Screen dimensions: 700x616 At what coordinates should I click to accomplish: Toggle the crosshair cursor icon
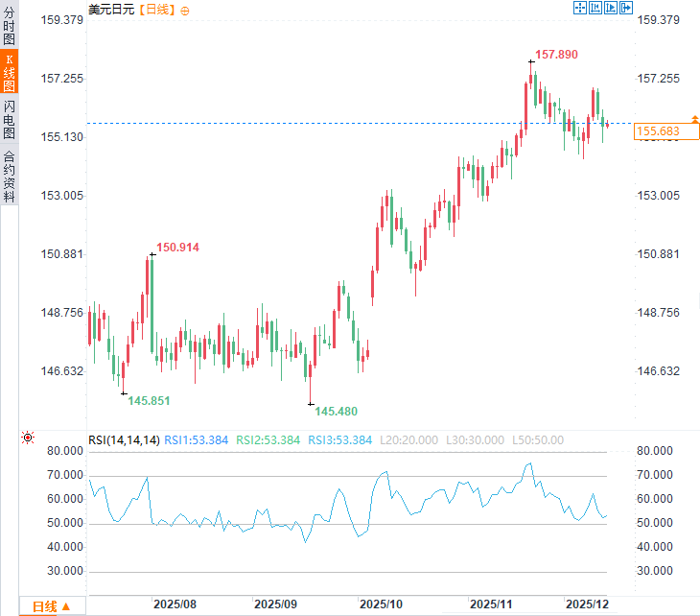coord(580,8)
